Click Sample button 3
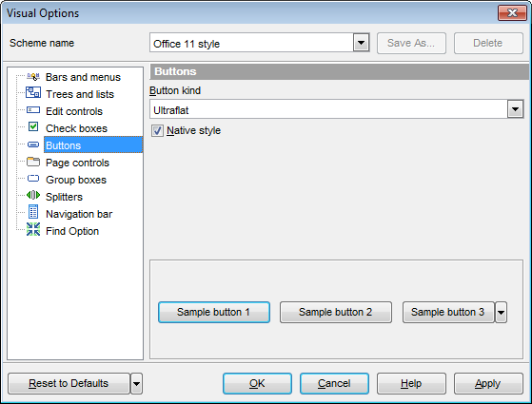 [448, 312]
